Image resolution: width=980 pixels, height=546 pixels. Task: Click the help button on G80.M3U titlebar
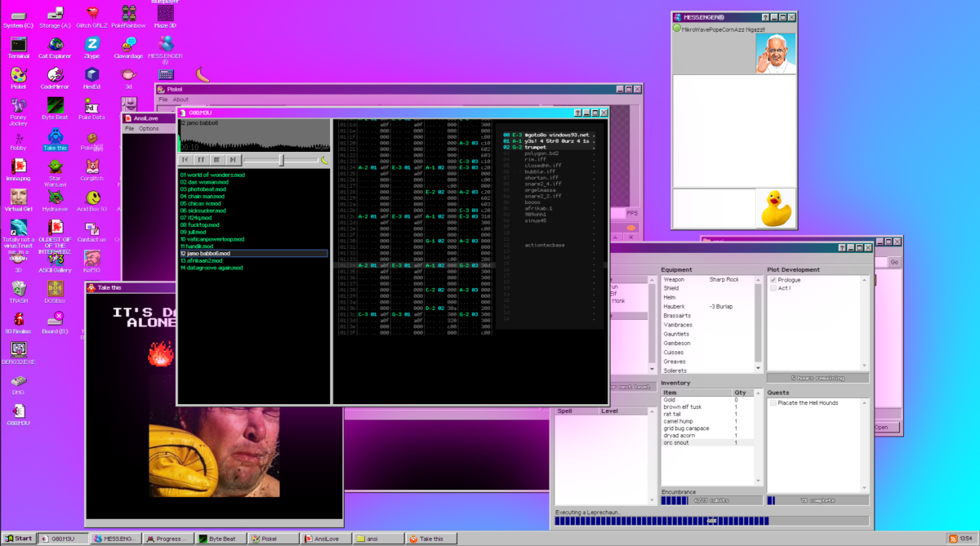pos(578,113)
